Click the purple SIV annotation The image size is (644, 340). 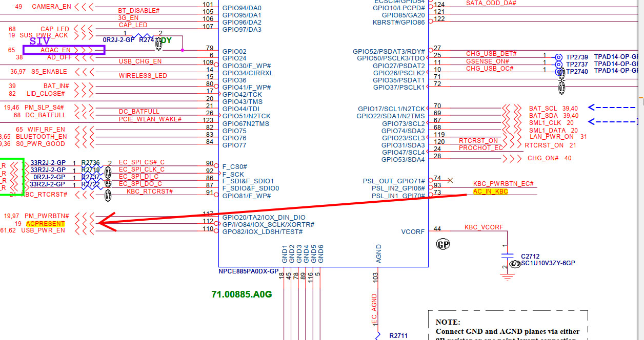(39, 41)
